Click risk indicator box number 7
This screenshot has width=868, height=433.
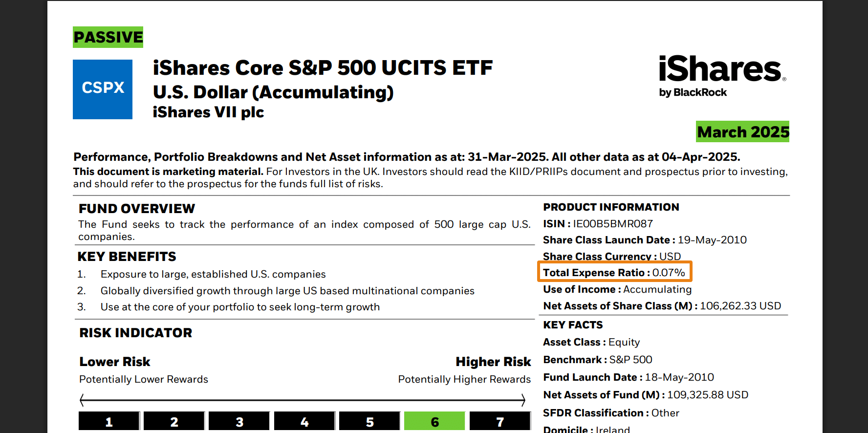(x=500, y=421)
